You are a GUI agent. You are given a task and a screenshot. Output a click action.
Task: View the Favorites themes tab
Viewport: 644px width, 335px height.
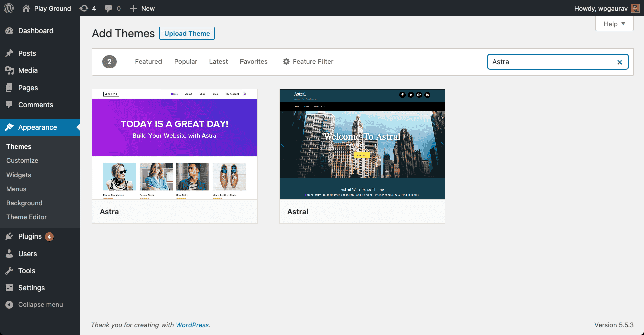(254, 61)
